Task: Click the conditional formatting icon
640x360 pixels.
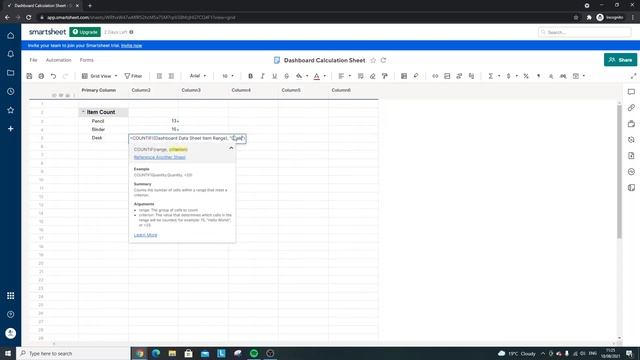Action: coord(404,76)
